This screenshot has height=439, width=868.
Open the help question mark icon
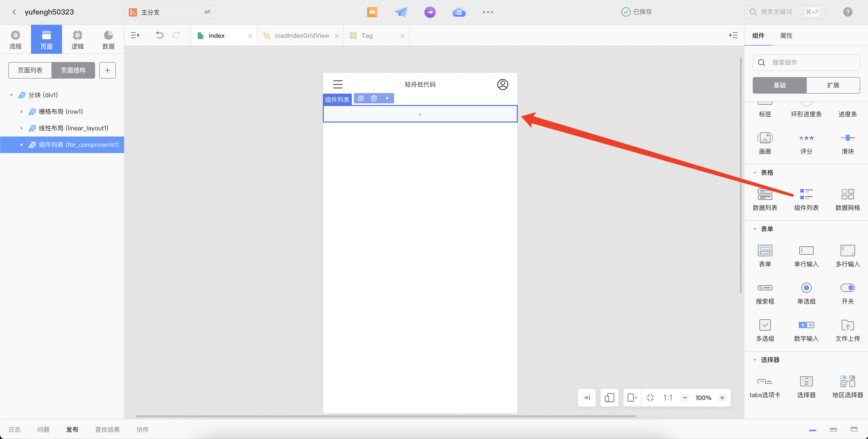coord(847,12)
